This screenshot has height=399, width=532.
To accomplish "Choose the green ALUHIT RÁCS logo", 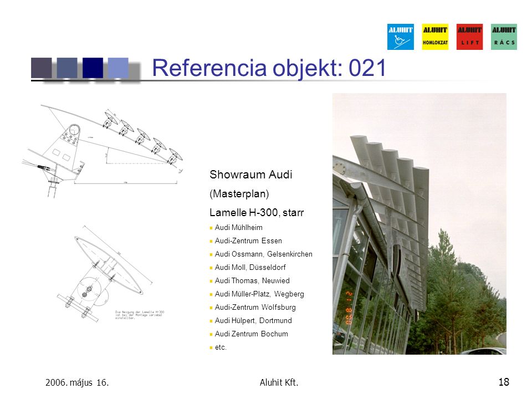I will coord(504,37).
